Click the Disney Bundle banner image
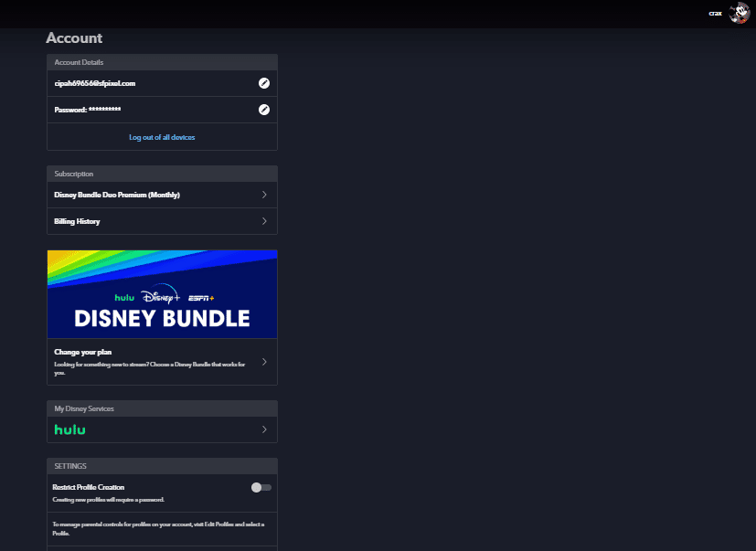This screenshot has width=756, height=551. point(162,294)
